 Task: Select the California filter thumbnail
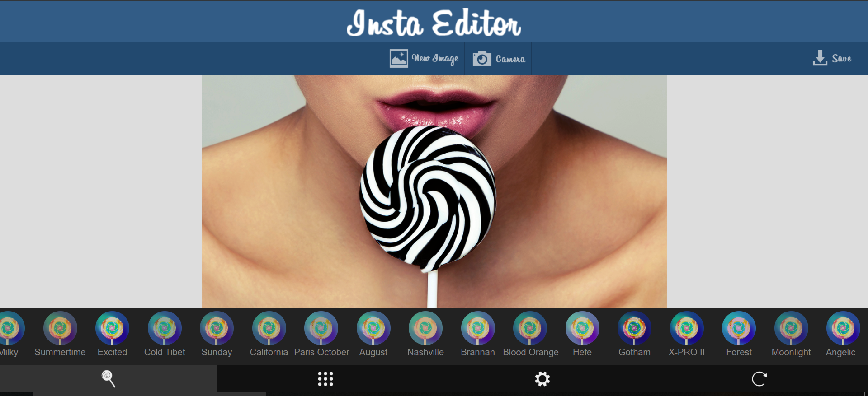click(x=269, y=328)
